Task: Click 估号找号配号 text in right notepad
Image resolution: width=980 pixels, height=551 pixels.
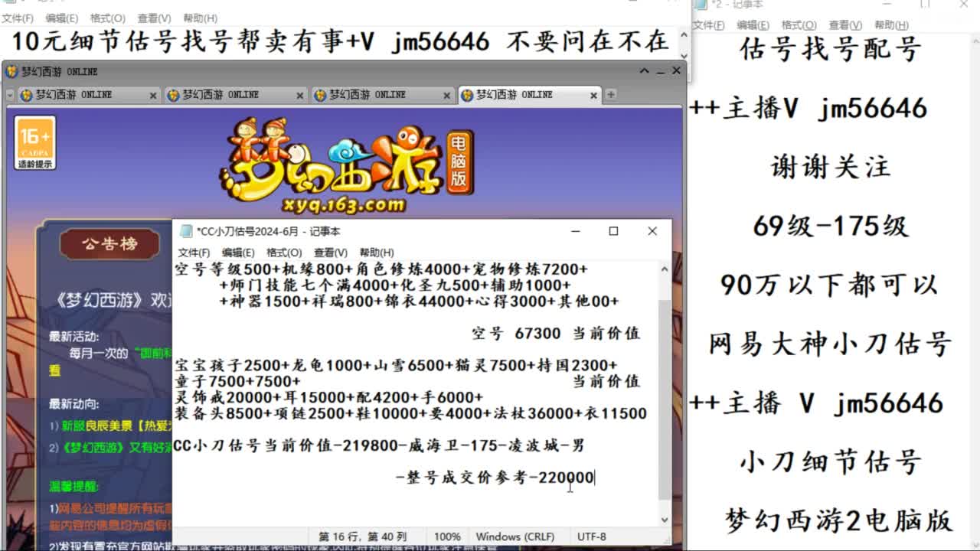Action: pos(831,50)
